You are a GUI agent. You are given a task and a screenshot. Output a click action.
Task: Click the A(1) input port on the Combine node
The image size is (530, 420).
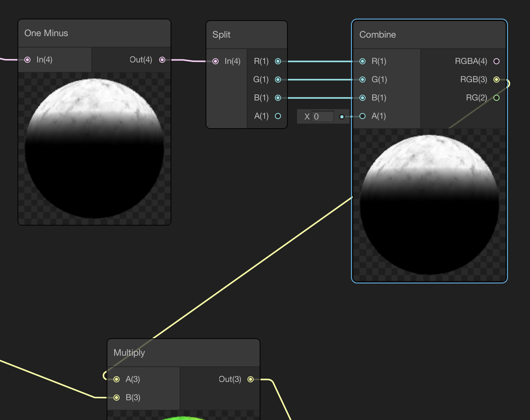coord(362,116)
